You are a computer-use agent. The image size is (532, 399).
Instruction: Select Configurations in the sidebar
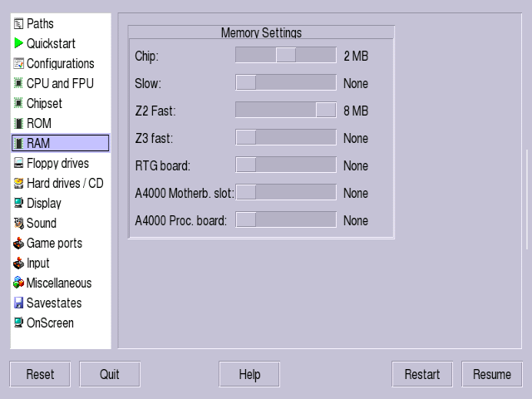[x=61, y=63]
